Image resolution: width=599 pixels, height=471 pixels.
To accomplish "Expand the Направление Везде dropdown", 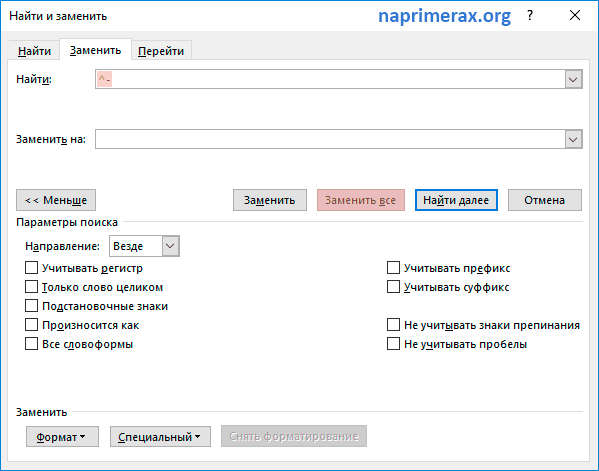I will coord(170,246).
